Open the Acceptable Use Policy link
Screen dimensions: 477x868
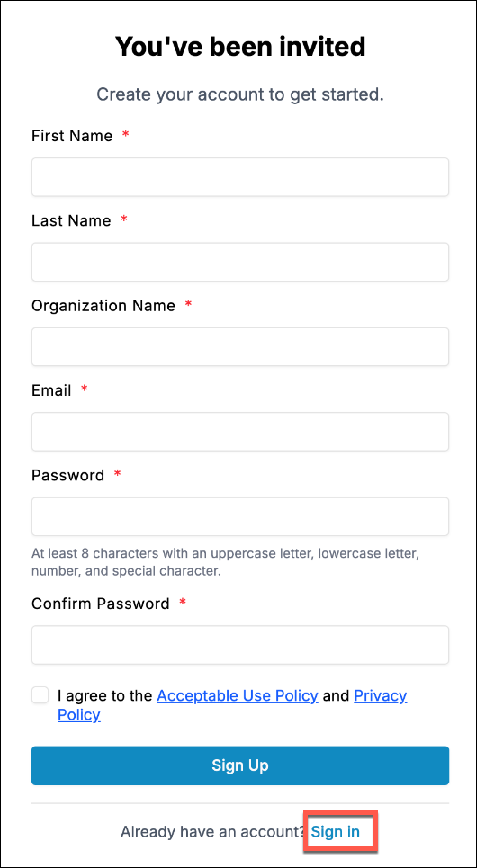tap(238, 695)
